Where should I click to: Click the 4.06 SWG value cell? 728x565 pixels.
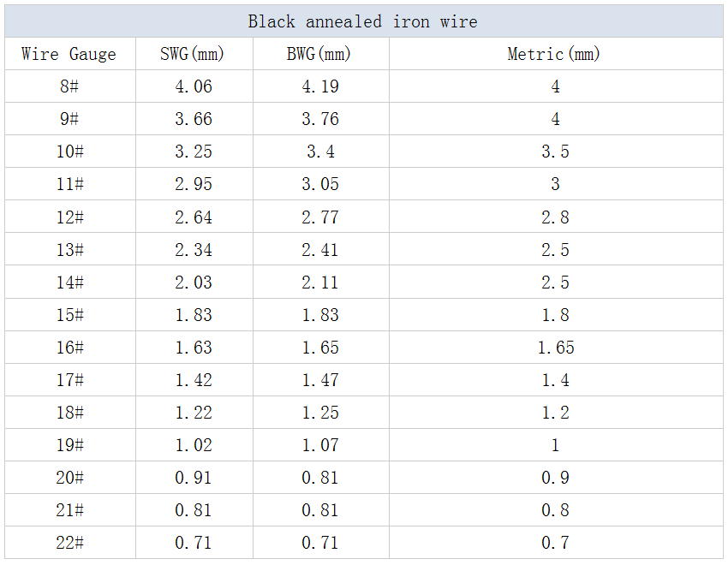tap(194, 86)
